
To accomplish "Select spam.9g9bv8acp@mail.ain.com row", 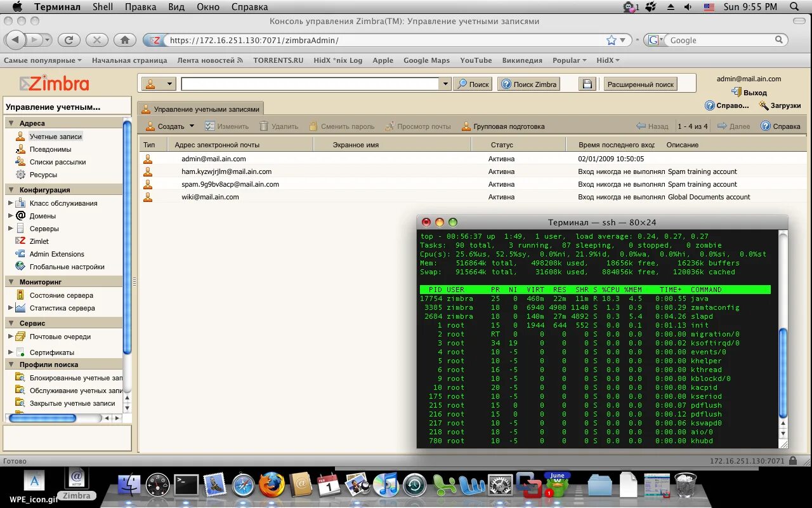I will click(473, 184).
